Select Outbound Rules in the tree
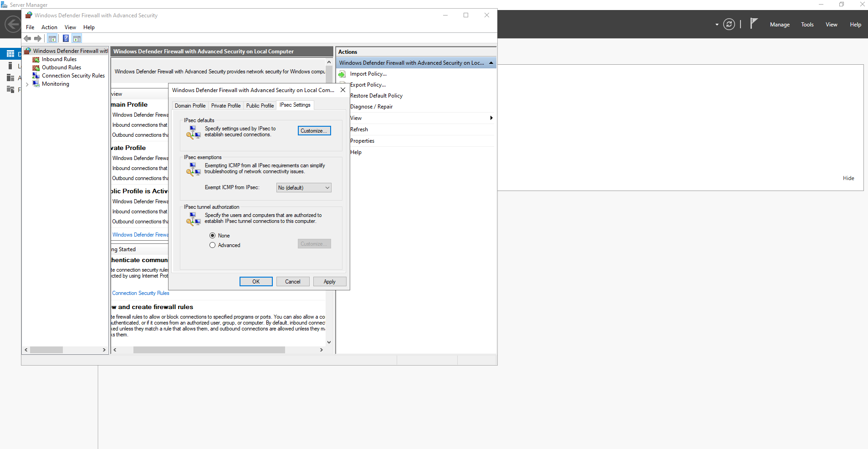This screenshot has width=868, height=449. pyautogui.click(x=61, y=67)
